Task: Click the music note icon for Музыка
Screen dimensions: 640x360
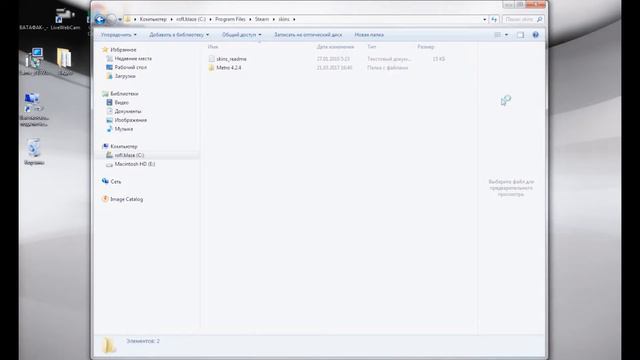Action: click(x=109, y=129)
